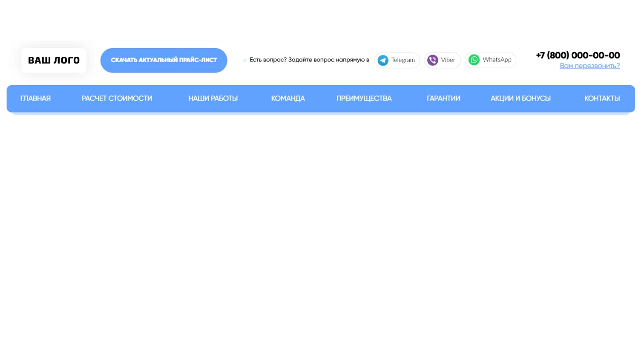Viewport: 644px width, 359px height.
Task: Open НАШИ РАБОТЫ section
Action: 213,98
